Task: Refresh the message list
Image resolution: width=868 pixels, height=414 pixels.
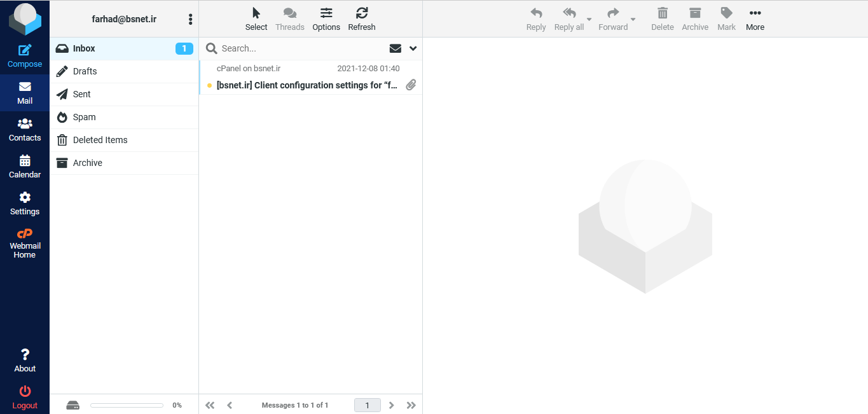Action: [x=362, y=19]
